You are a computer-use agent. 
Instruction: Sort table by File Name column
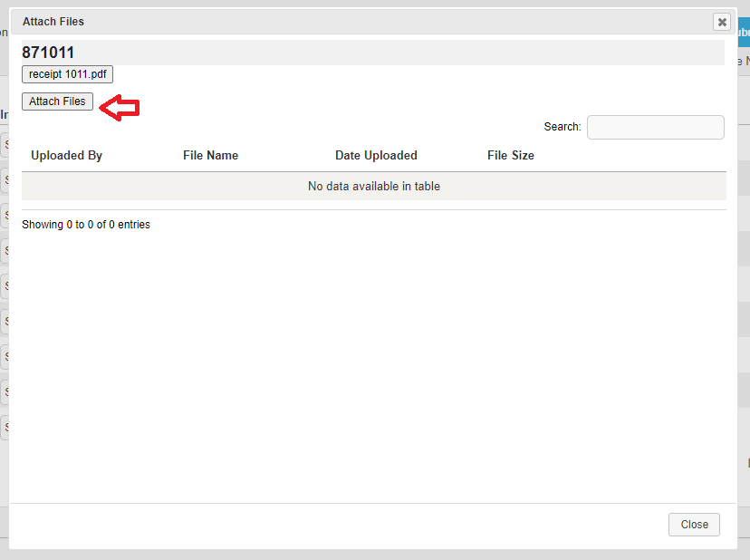click(210, 155)
